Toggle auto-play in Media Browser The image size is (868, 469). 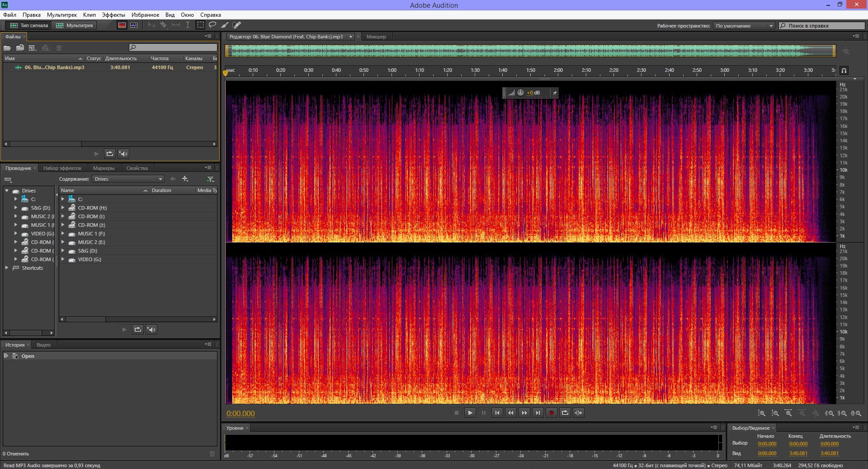coord(151,329)
